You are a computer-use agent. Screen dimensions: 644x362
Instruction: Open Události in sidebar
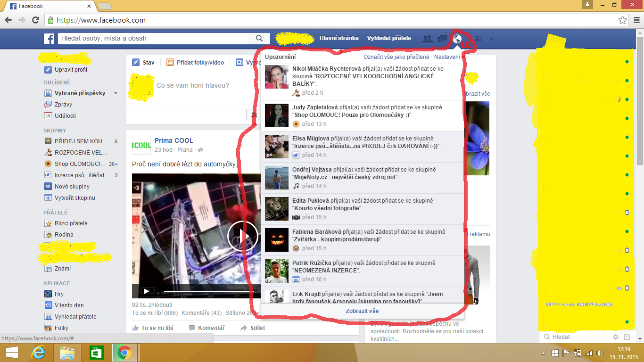[65, 116]
